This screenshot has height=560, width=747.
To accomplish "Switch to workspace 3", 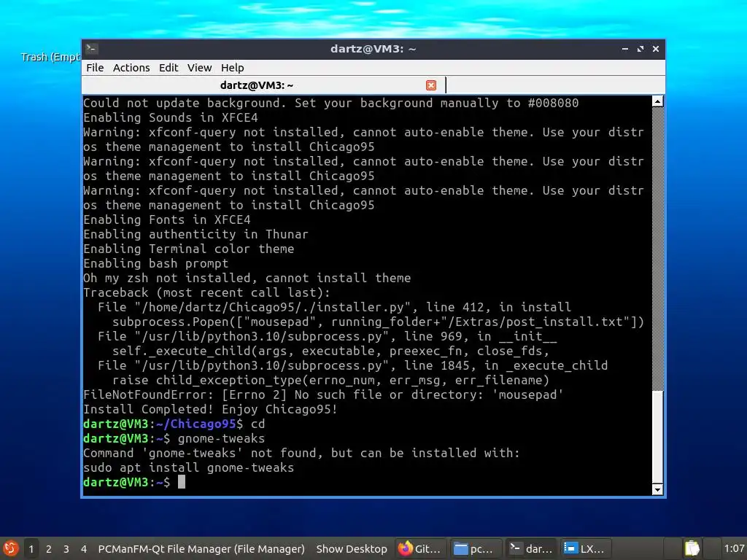I will (x=66, y=549).
